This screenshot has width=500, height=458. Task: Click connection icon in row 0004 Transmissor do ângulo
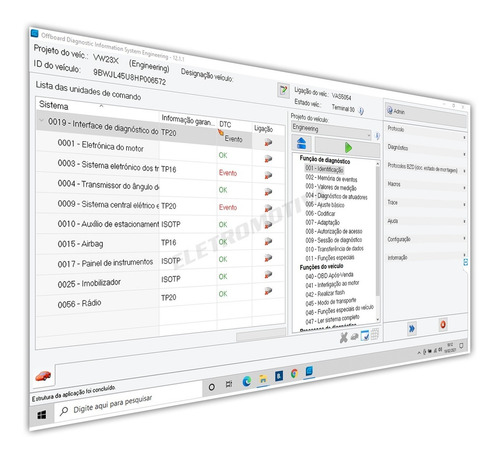point(268,192)
